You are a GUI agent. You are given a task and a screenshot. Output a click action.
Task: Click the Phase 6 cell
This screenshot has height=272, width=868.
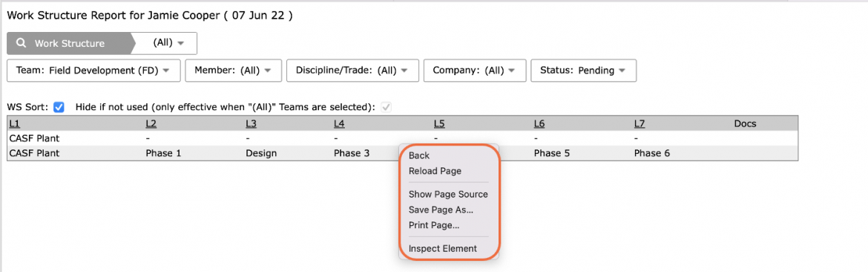click(x=652, y=153)
